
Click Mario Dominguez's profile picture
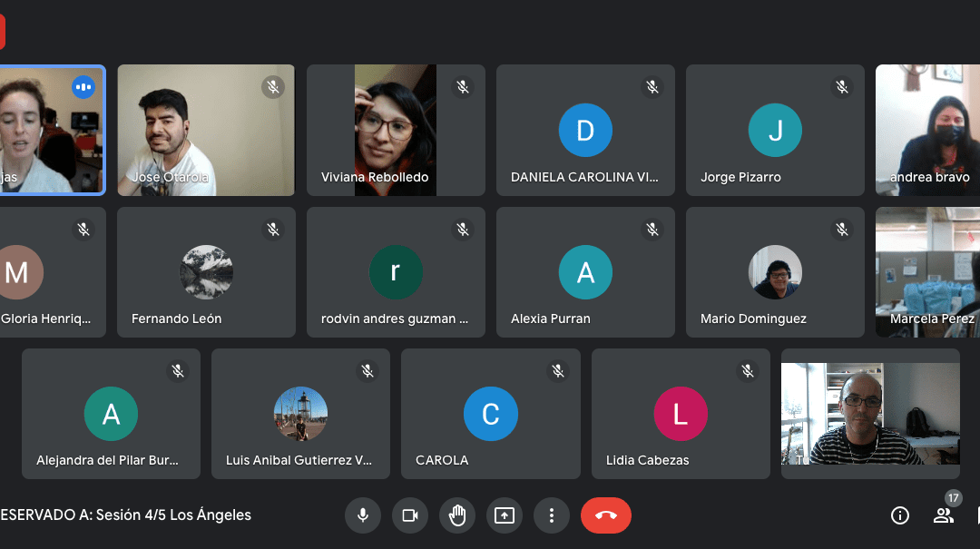pyautogui.click(x=775, y=272)
